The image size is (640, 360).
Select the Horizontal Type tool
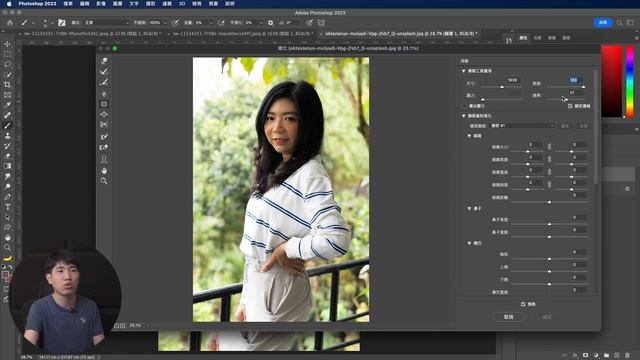tap(7, 207)
